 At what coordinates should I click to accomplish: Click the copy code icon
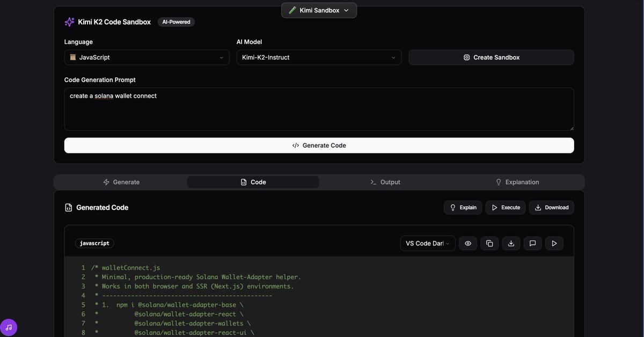click(x=489, y=244)
